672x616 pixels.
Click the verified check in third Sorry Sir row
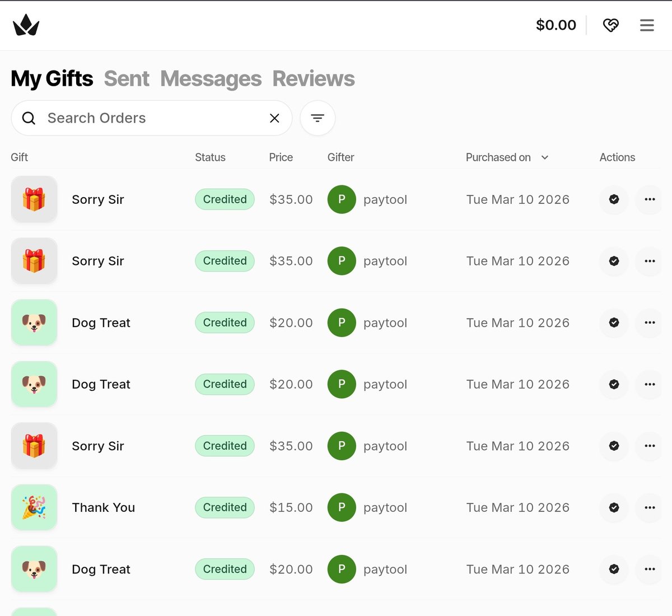coord(614,446)
